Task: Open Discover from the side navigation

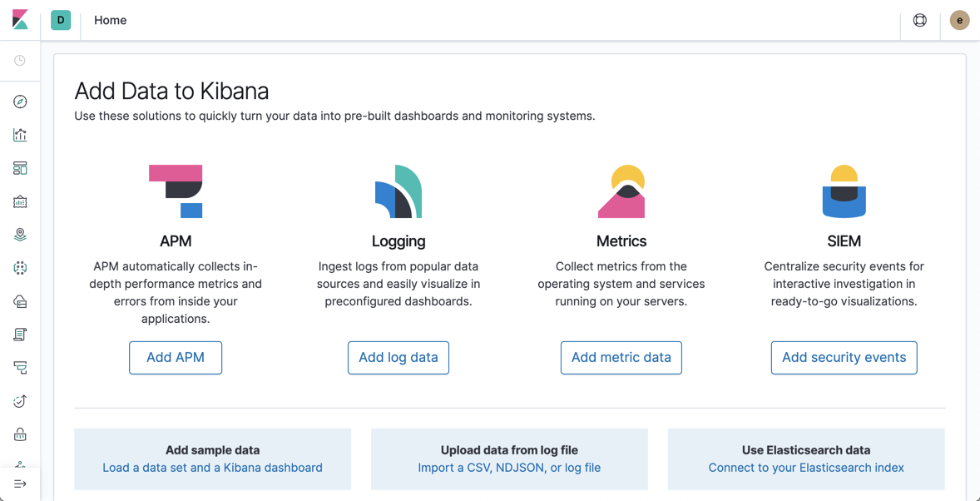Action: (20, 102)
